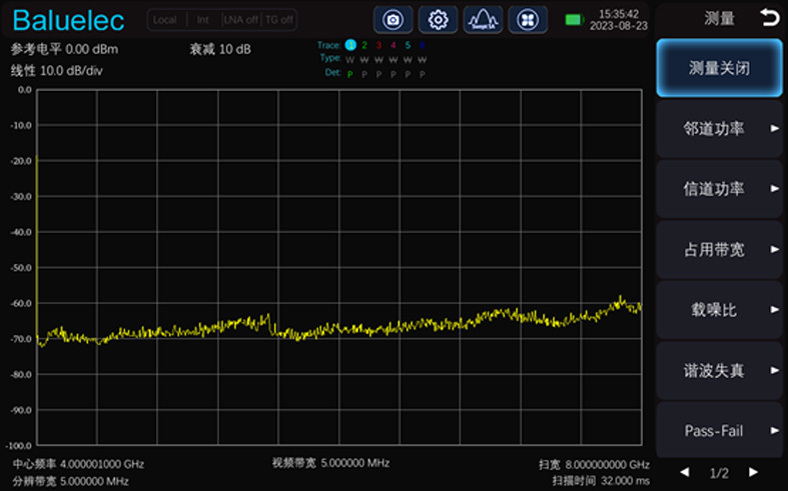788x491 pixels.
Task: Click the 中心频率 4.000001000 GHz value
Action: [x=78, y=464]
